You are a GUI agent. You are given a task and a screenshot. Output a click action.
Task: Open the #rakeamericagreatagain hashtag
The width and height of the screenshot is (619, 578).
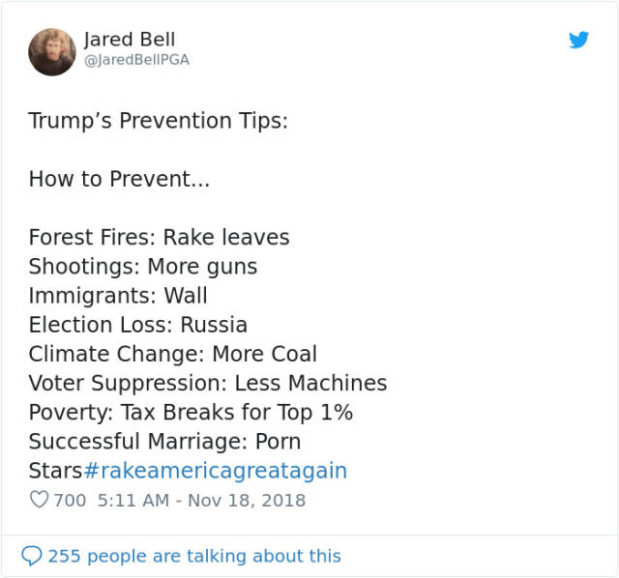pos(216,470)
